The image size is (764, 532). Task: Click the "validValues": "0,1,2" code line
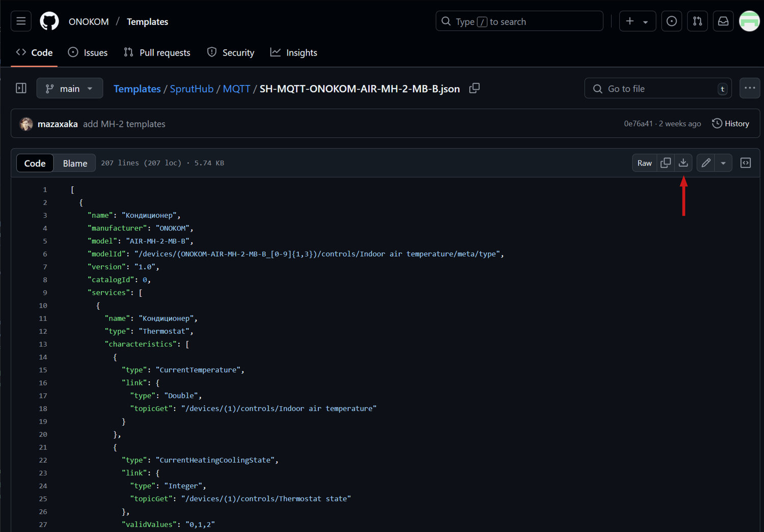(168, 524)
